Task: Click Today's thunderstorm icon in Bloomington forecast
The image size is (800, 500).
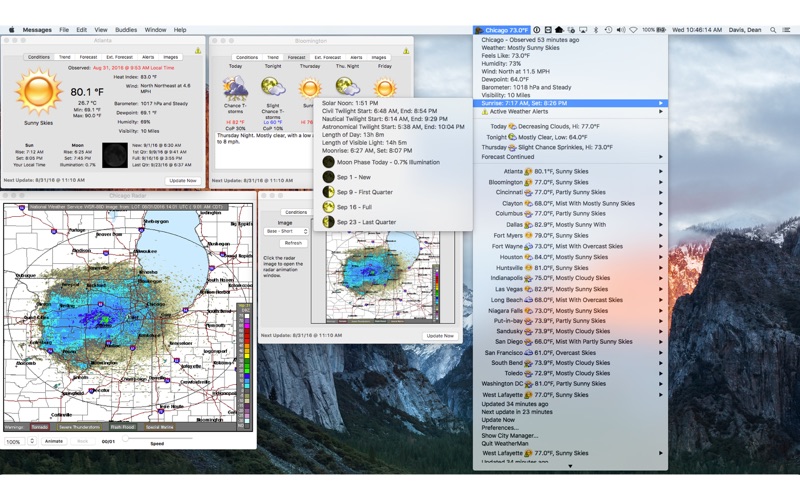Action: 235,88
